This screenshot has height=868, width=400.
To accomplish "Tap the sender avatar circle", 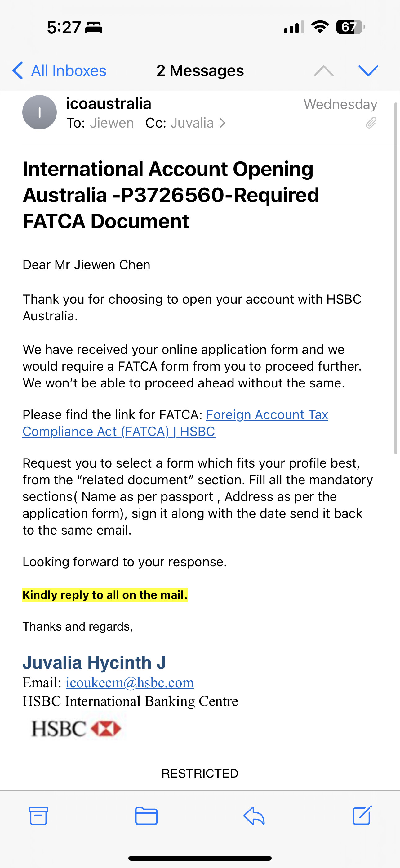I will [x=39, y=112].
